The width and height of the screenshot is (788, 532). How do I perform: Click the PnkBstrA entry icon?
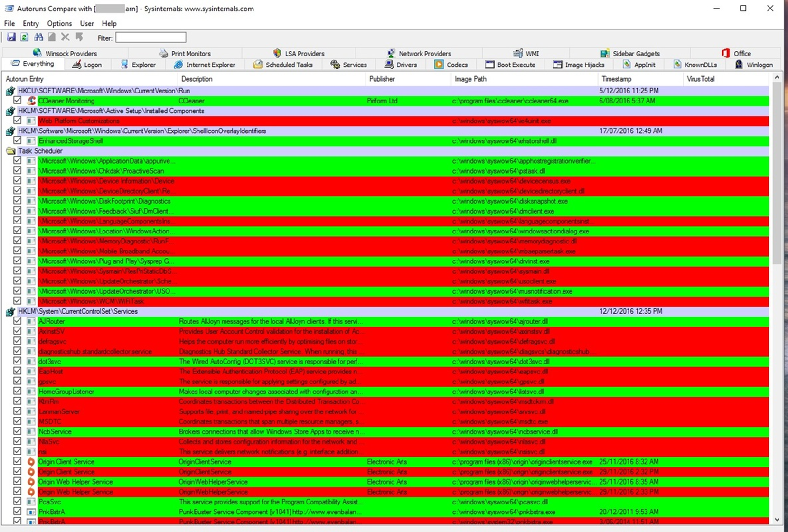31,512
